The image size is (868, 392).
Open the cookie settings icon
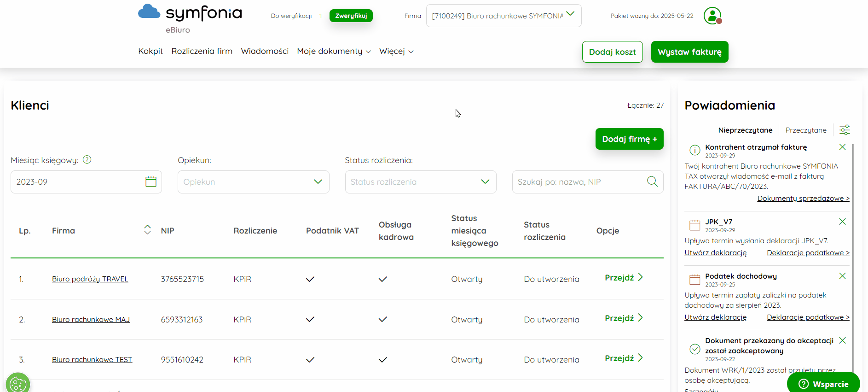tap(18, 383)
